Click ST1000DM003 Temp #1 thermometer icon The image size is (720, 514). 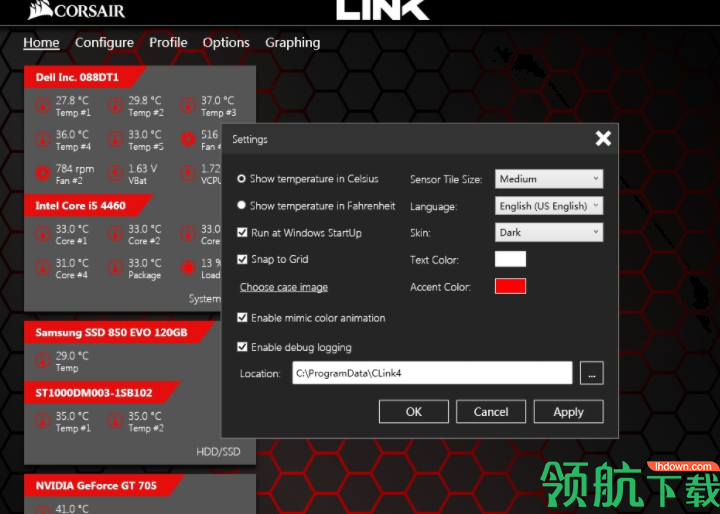(x=43, y=421)
